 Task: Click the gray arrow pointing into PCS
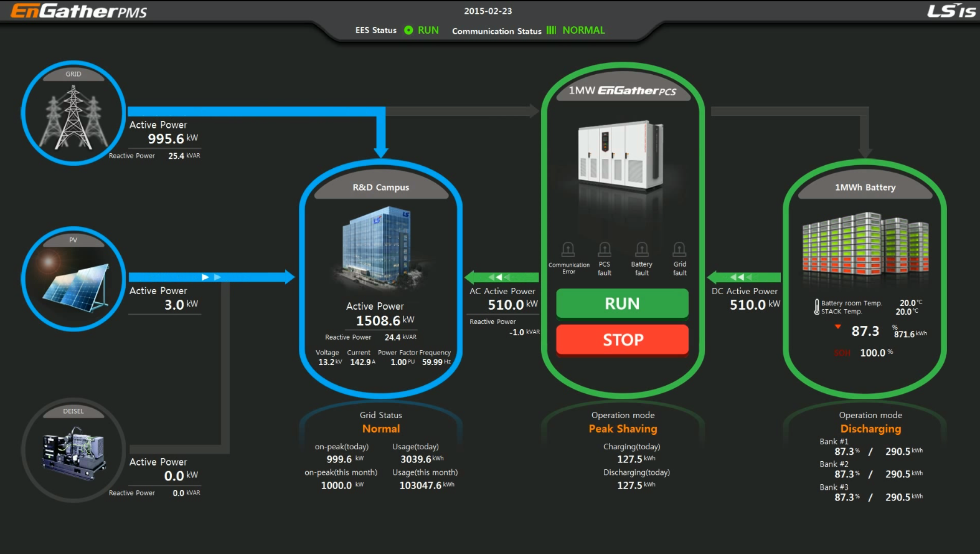pyautogui.click(x=463, y=111)
